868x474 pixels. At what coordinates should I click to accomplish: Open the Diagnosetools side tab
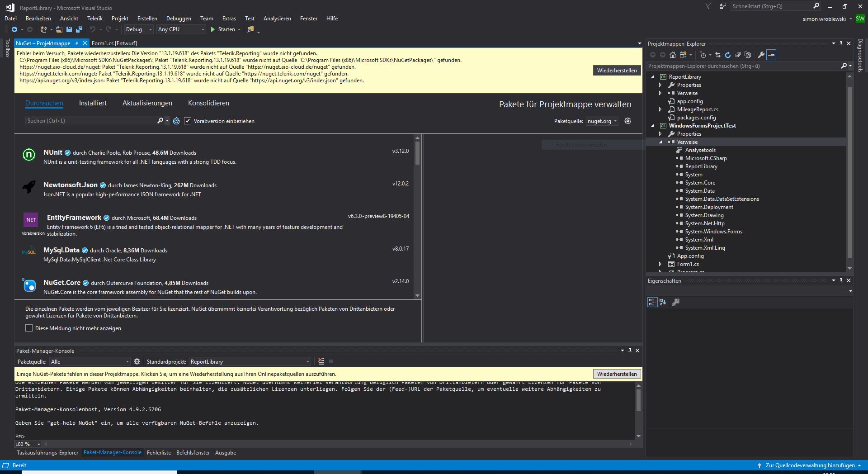click(860, 55)
